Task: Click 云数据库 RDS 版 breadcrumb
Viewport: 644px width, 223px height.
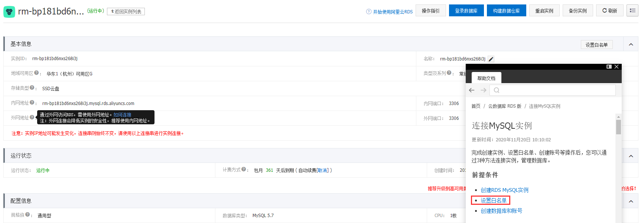Action: coord(505,106)
